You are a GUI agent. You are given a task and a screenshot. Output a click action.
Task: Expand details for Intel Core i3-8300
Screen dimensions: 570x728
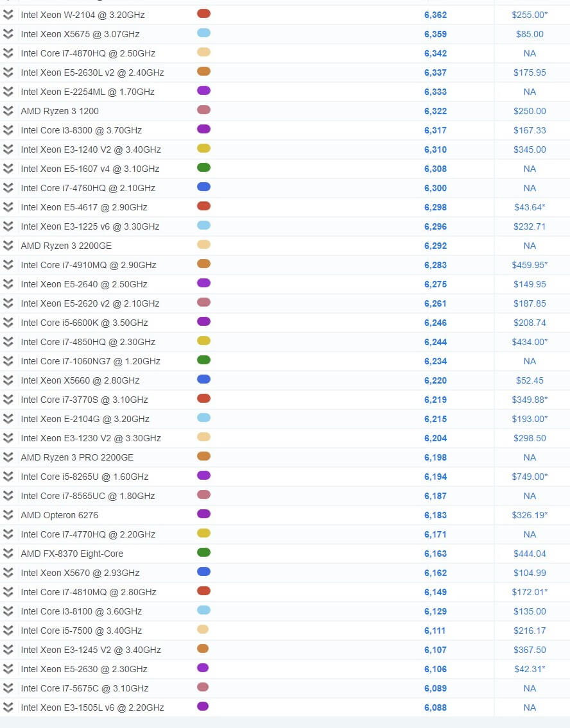coord(8,130)
